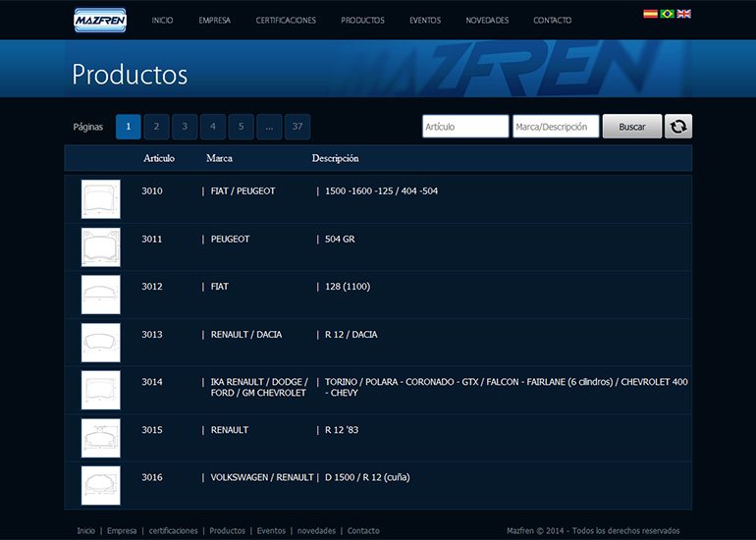The width and height of the screenshot is (756, 540).
Task: Open the certificaciones footer link
Action: [173, 530]
